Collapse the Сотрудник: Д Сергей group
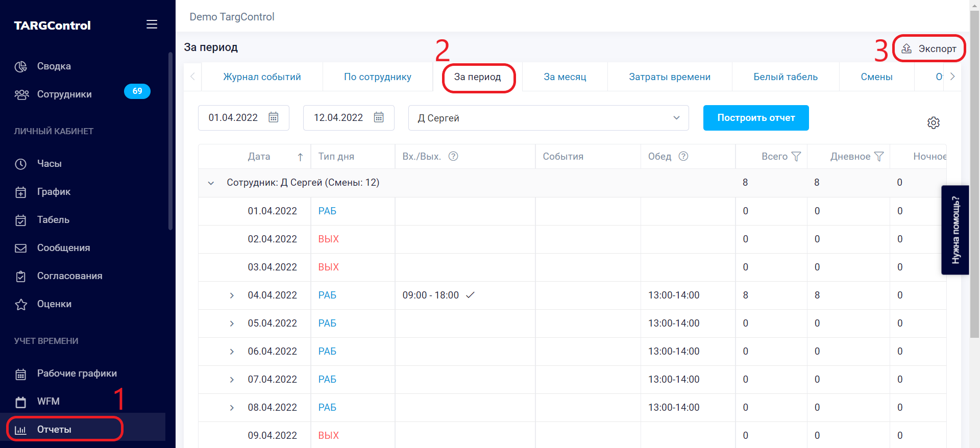The width and height of the screenshot is (980, 448). click(211, 183)
